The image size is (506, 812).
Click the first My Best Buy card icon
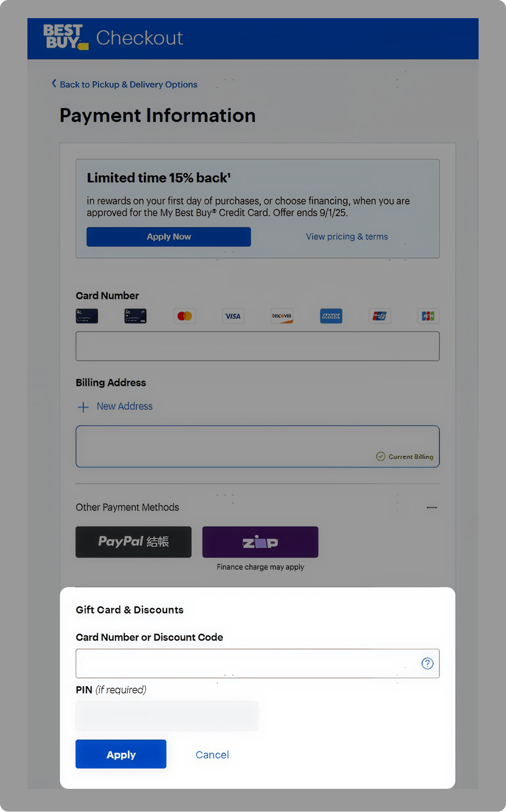87,316
